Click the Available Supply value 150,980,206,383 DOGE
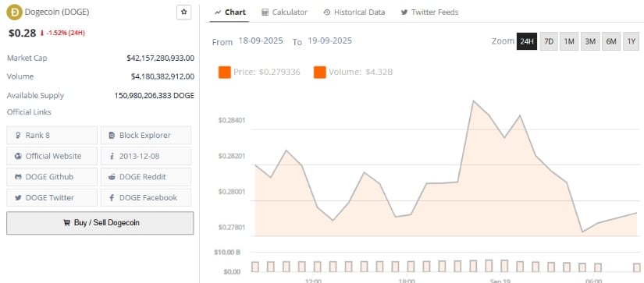Screen dimensions: 644x283 (155, 96)
